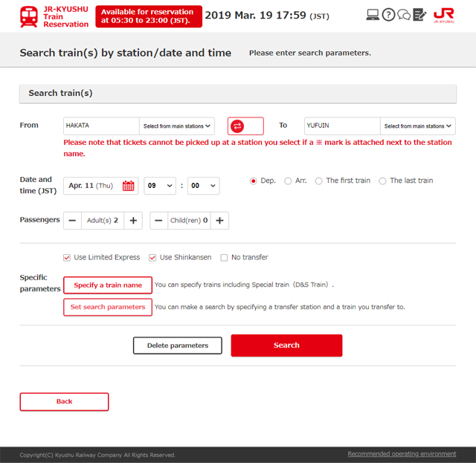Click the JR-Kyushu logo at top right
This screenshot has width=476, height=463.
[443, 16]
